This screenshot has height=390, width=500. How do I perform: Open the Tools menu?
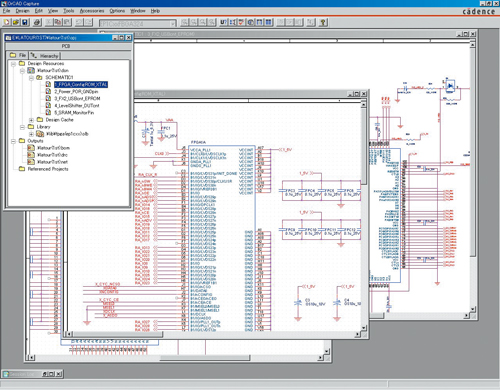point(68,11)
